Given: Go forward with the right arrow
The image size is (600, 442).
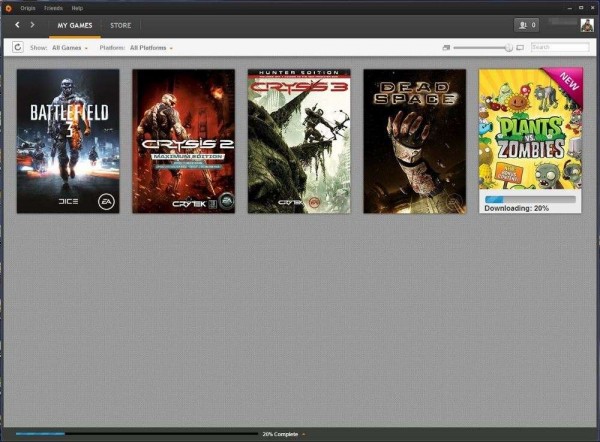Looking at the screenshot, I should coord(32,25).
